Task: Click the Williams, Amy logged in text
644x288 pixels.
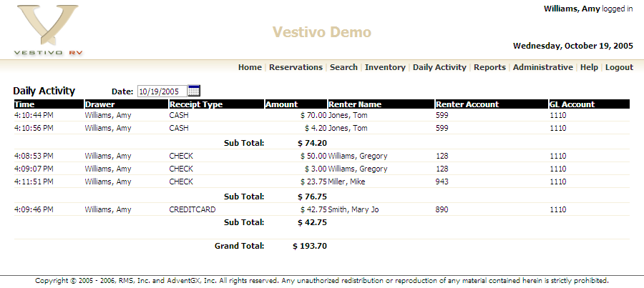Action: click(x=588, y=9)
